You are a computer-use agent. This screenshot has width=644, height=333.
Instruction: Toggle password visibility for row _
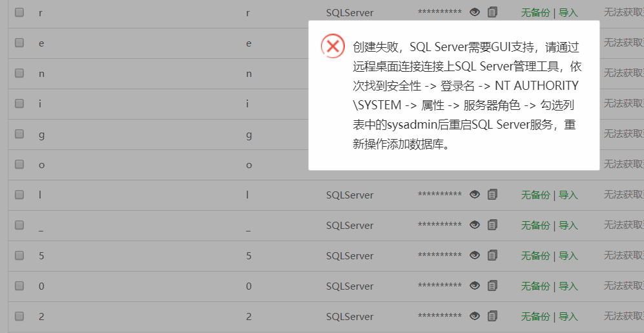click(475, 225)
